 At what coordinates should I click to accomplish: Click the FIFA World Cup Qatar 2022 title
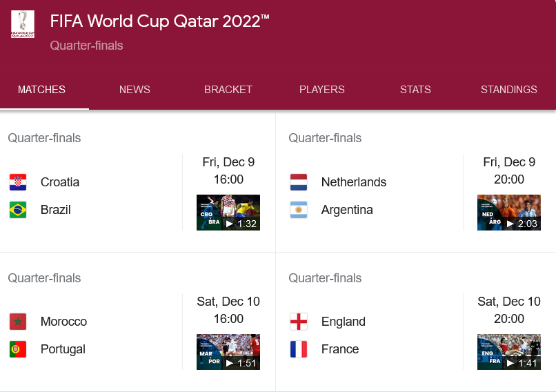159,21
